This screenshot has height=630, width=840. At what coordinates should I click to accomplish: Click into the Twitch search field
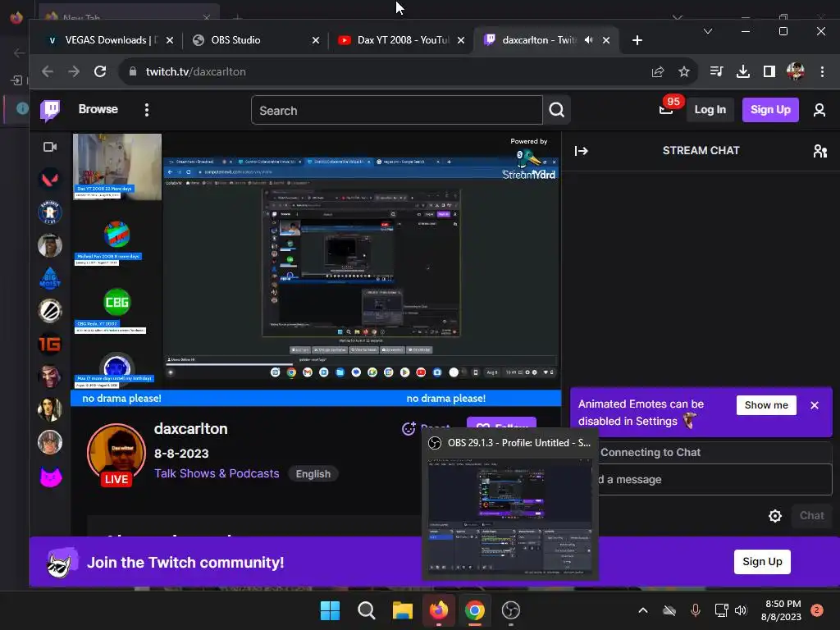396,111
